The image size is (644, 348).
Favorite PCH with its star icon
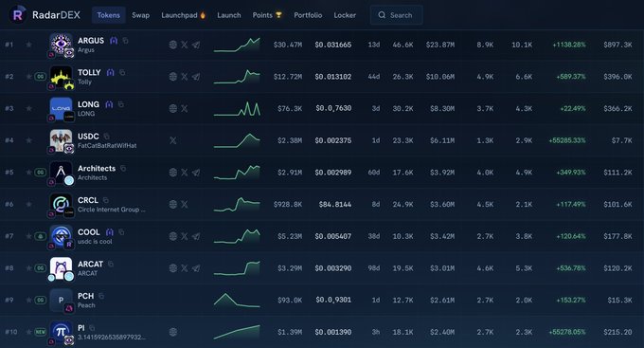coord(28,300)
